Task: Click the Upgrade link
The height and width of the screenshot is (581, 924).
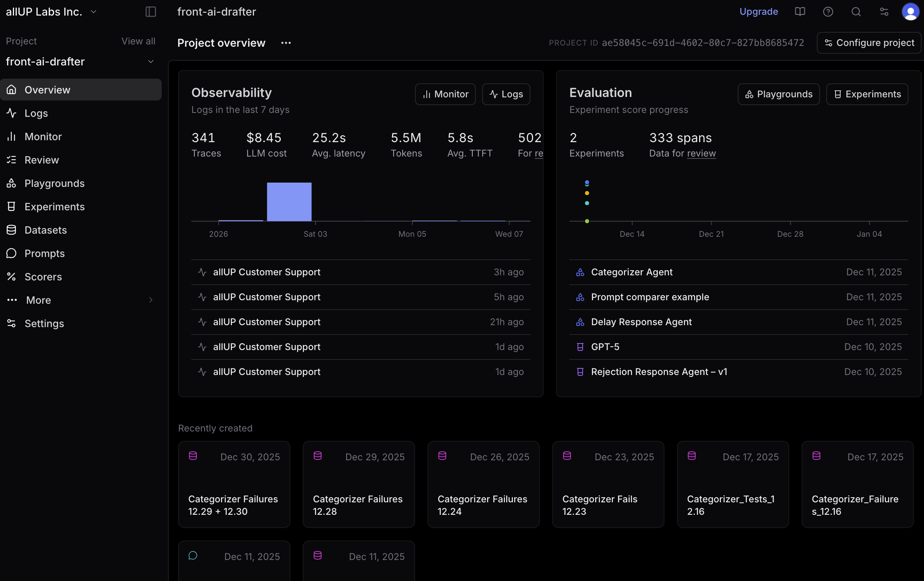Action: click(x=758, y=12)
